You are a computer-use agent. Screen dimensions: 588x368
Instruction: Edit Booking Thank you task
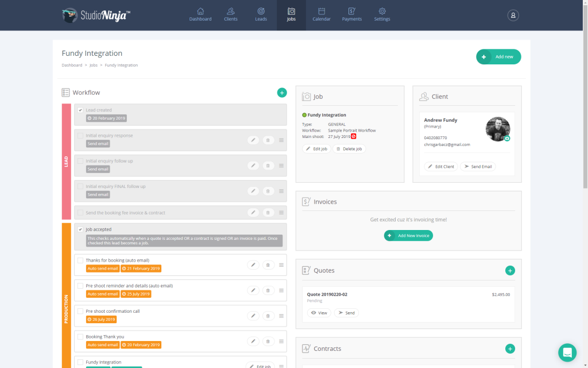[x=253, y=342]
